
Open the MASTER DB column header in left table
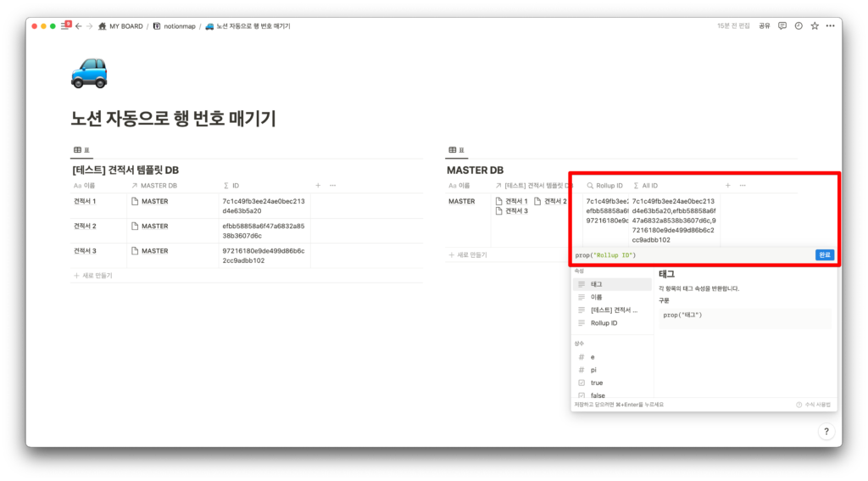pos(159,185)
